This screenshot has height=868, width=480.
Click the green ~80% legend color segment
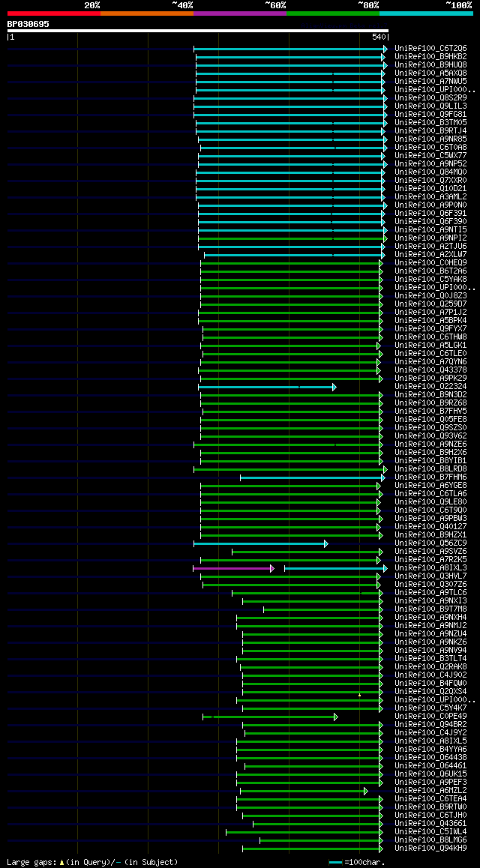click(333, 13)
